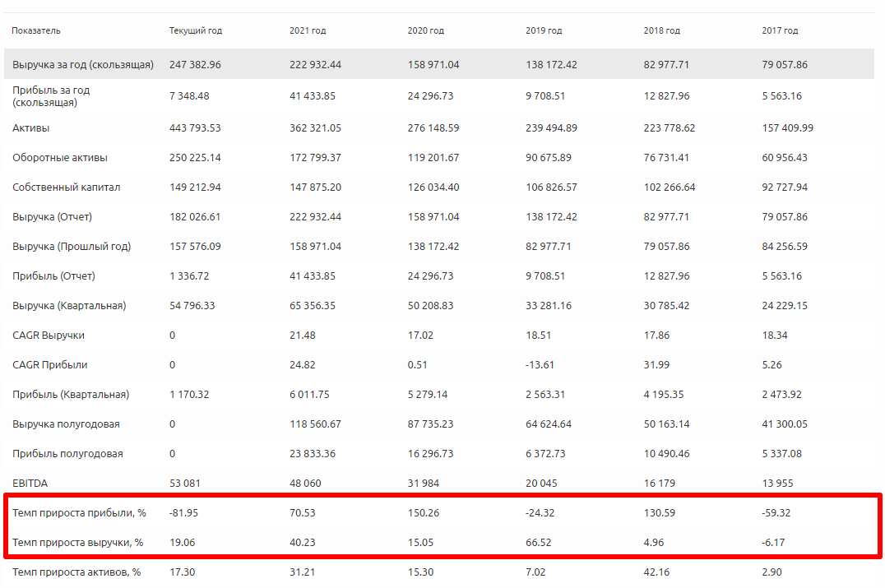The image size is (885, 588).
Task: Select the "Выручка за год (скользящая)" row label
Action: point(83,64)
